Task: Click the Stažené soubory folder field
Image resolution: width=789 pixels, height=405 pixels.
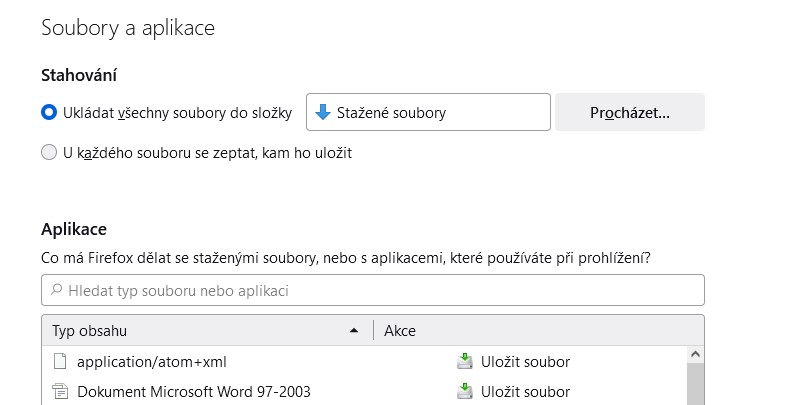Action: point(428,112)
